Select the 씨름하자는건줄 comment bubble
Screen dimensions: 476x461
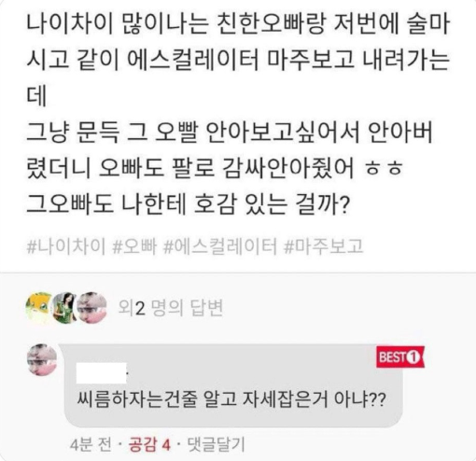(233, 385)
